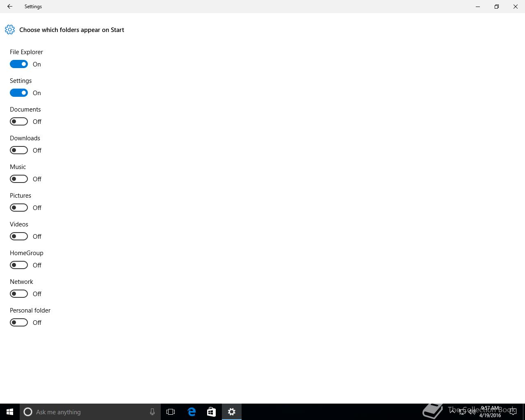
Task: Click the gear icon beside the page heading
Action: [10, 30]
